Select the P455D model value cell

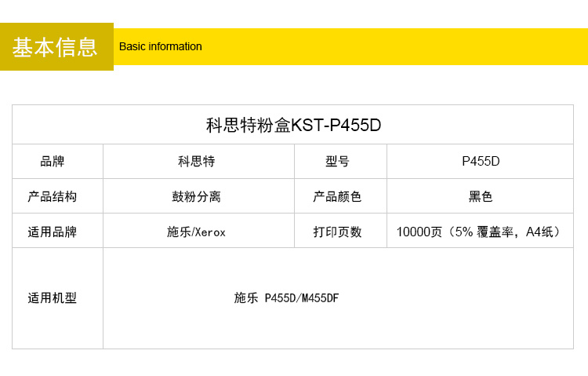point(481,162)
